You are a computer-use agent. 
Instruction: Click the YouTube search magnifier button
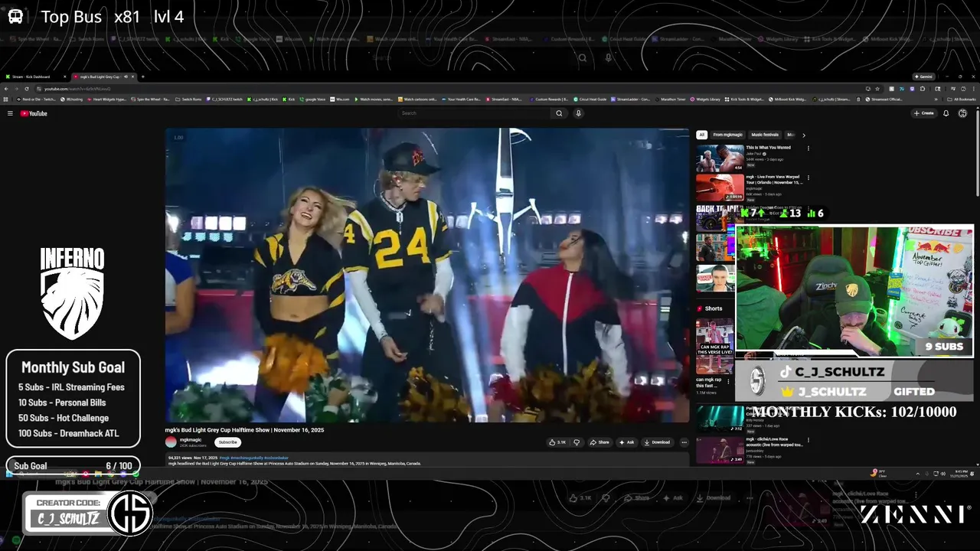[x=559, y=113]
